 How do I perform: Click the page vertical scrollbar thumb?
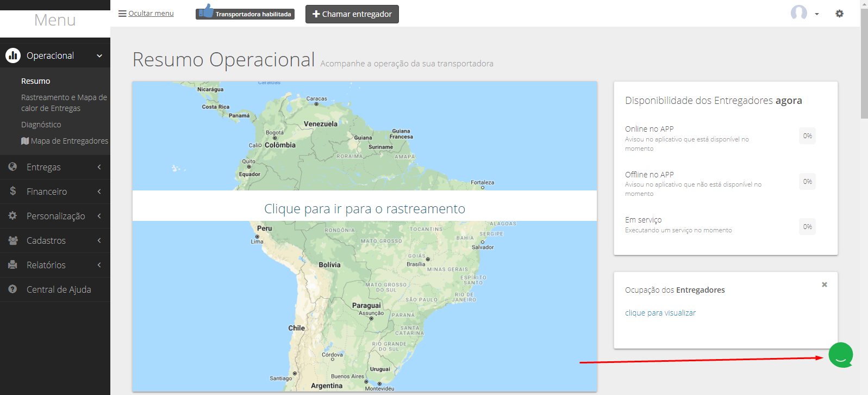pos(864,64)
